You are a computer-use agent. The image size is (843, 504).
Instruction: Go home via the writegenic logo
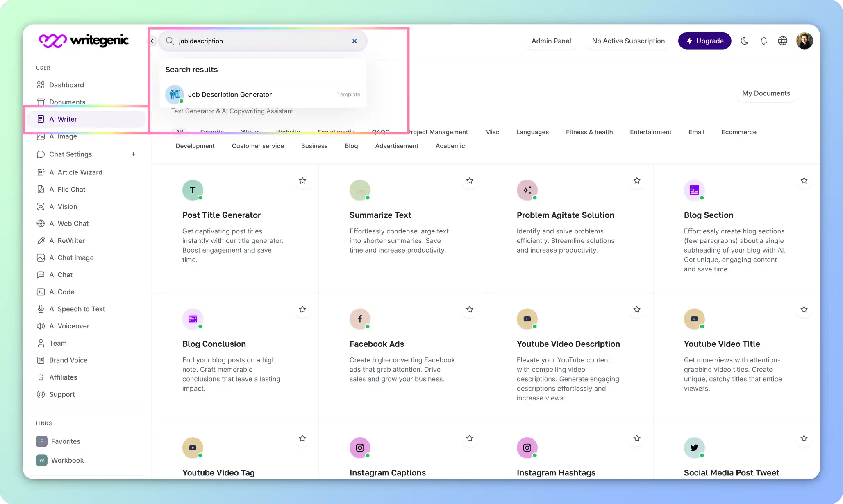point(84,41)
